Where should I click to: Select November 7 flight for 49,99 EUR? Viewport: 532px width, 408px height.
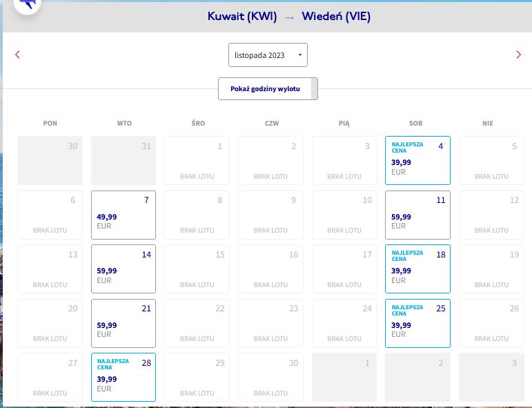124,215
